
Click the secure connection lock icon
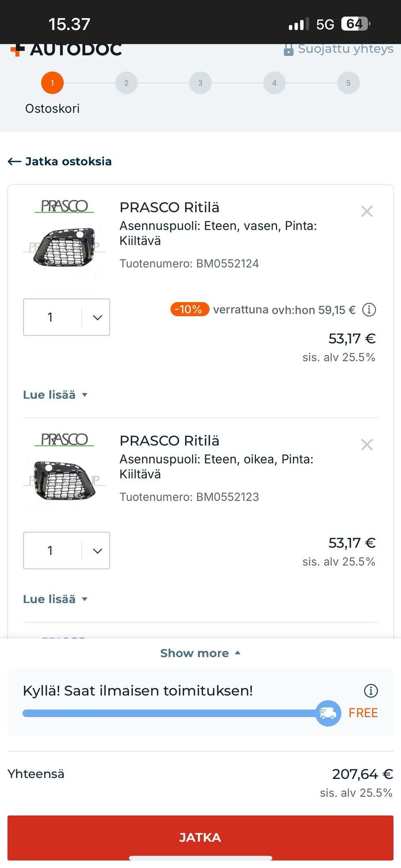[288, 50]
